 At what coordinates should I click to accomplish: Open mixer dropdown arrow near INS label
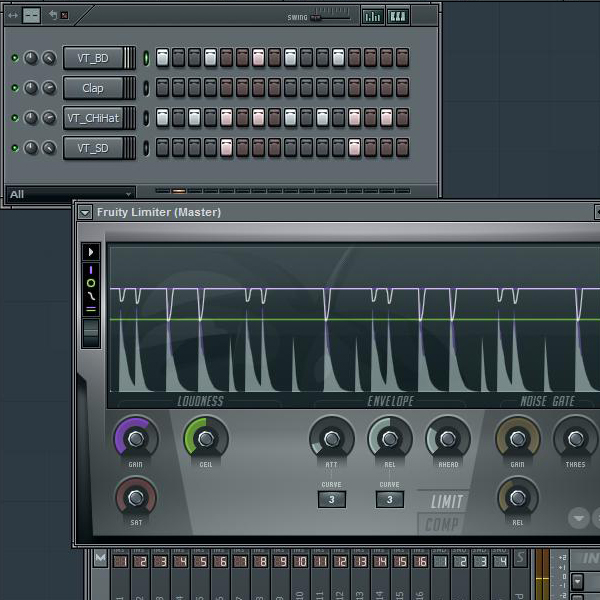click(x=577, y=582)
